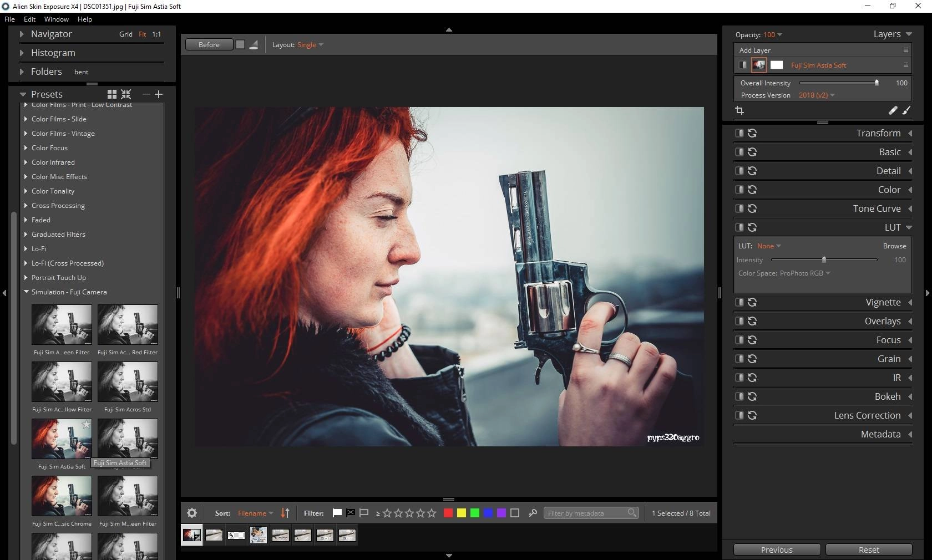Filter by red color label
The image size is (932, 560).
448,513
